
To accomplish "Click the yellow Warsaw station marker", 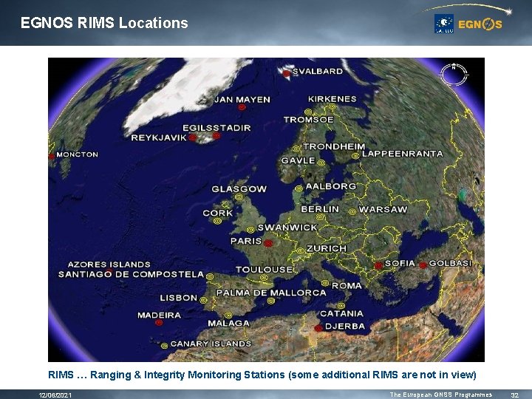I will click(352, 212).
